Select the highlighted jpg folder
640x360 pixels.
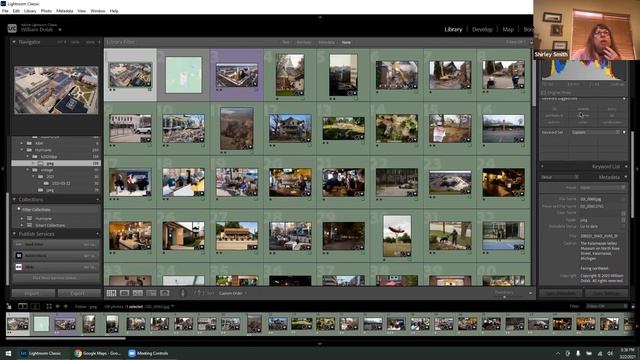(x=56, y=163)
